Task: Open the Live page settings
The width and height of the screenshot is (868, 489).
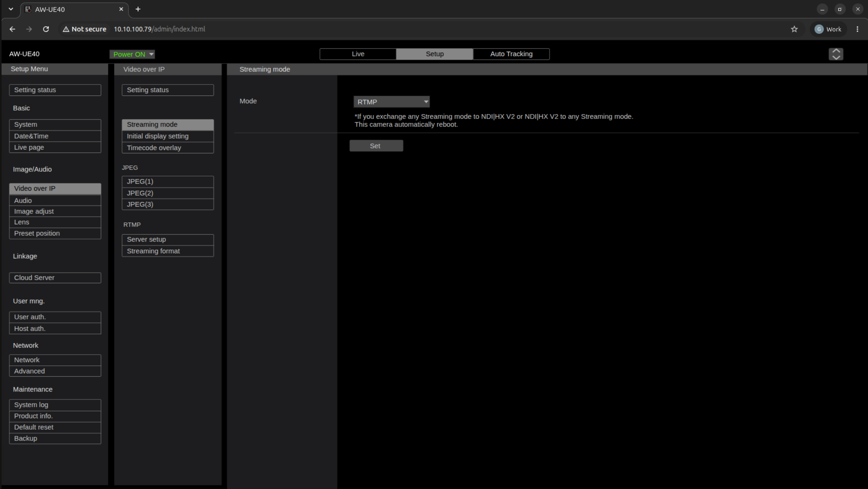Action: pos(55,147)
